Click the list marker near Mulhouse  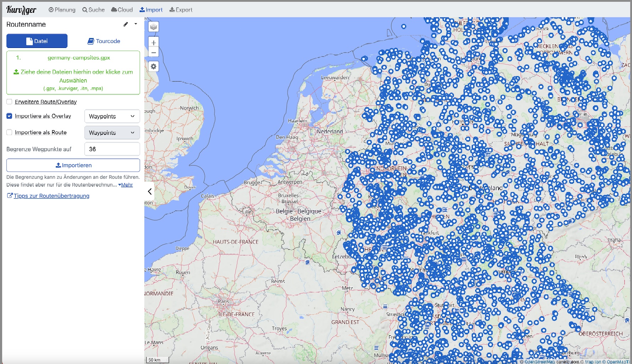(x=376, y=348)
